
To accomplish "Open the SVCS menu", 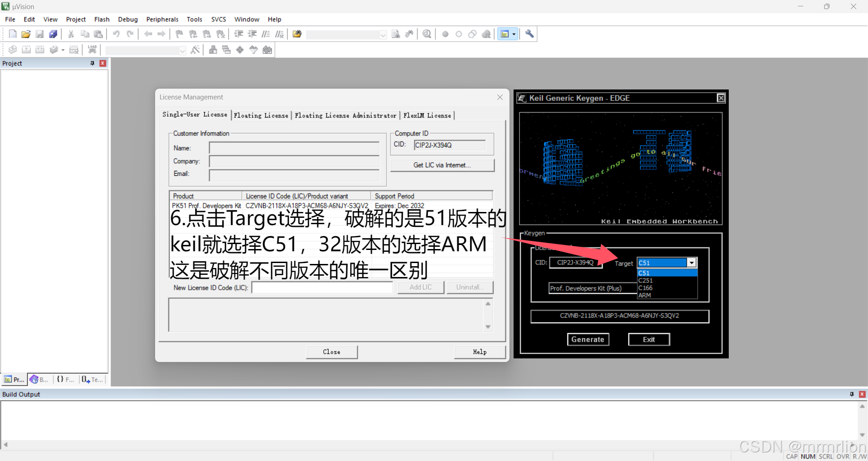I will click(x=218, y=19).
